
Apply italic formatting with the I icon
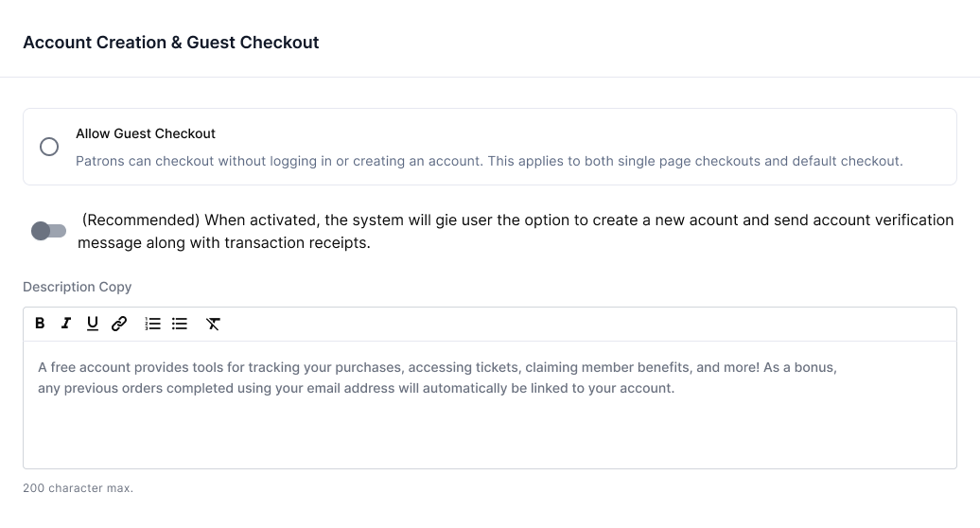pos(66,324)
